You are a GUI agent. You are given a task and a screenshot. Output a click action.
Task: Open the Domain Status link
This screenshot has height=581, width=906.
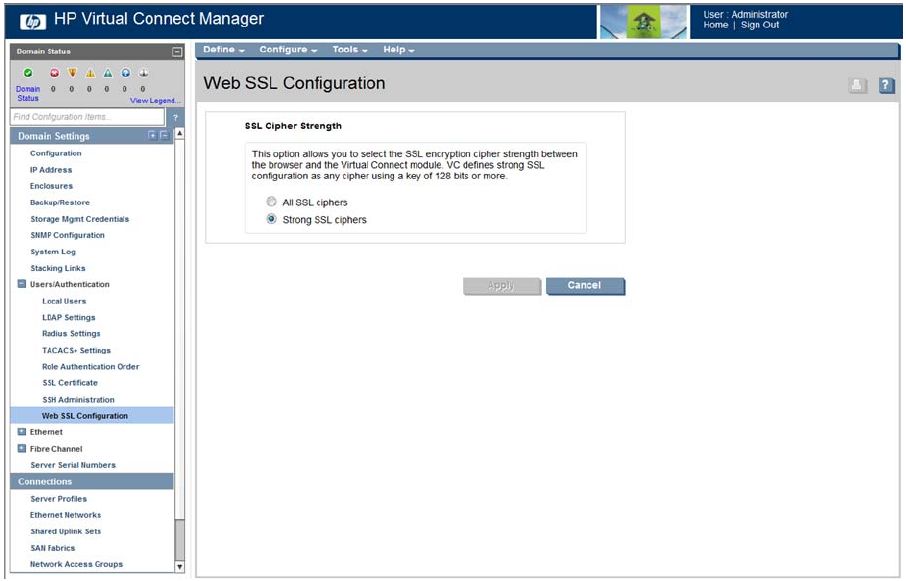(28, 94)
